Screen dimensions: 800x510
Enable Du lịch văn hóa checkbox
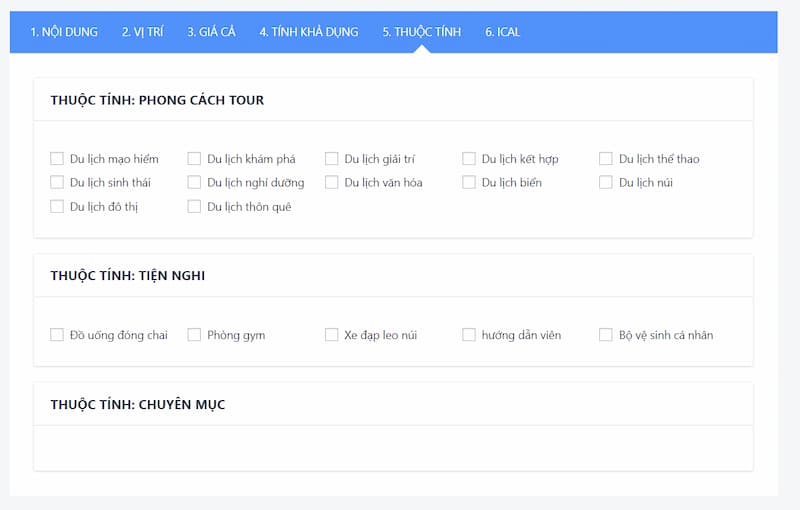click(x=332, y=182)
